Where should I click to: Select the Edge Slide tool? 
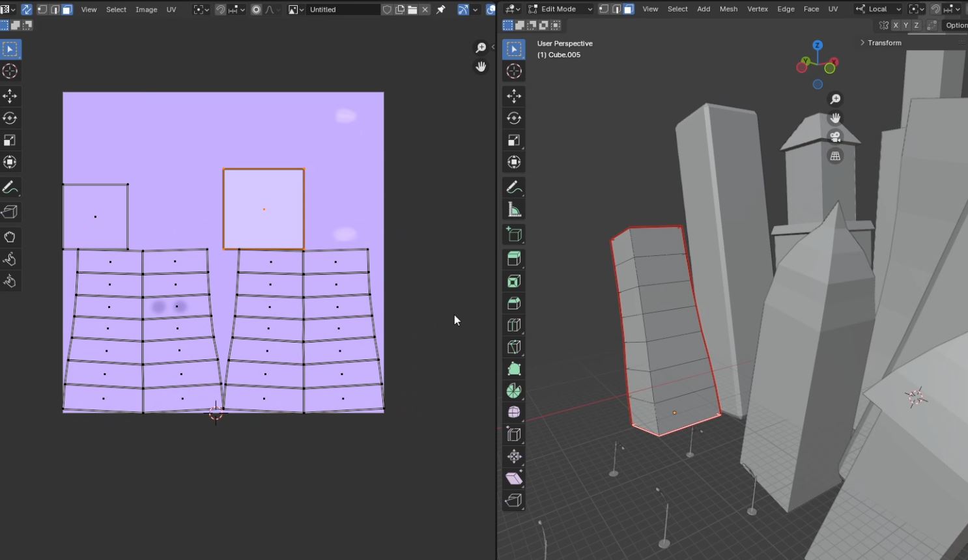coord(514,434)
